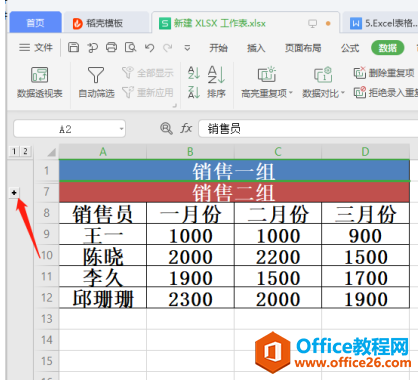Select row 13 header
Viewport: 418px width, 380px height.
click(47, 319)
